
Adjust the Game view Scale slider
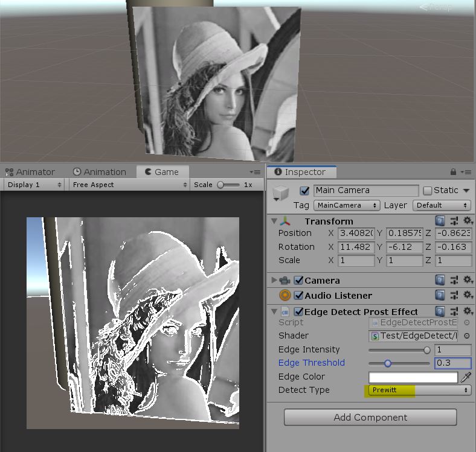click(x=228, y=185)
